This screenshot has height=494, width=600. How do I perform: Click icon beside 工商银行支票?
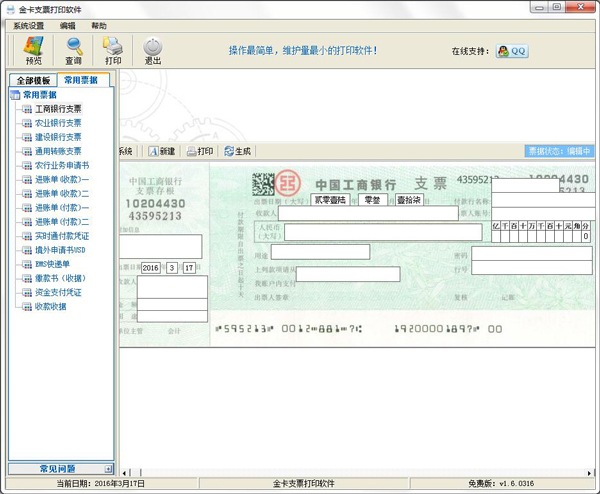pyautogui.click(x=27, y=109)
